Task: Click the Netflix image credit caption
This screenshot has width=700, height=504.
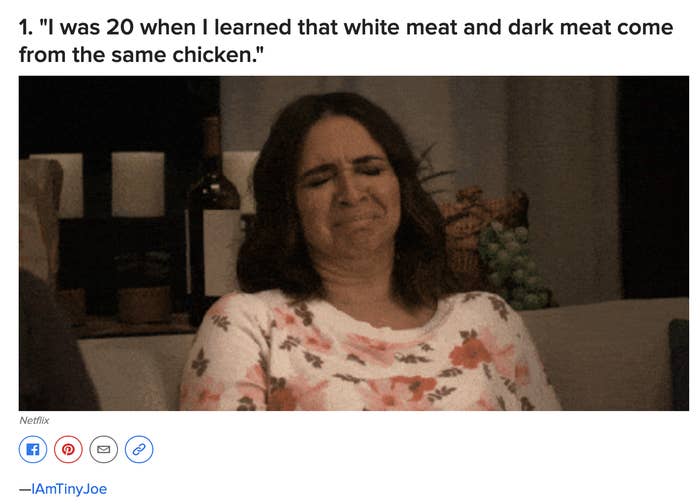Action: pos(34,420)
